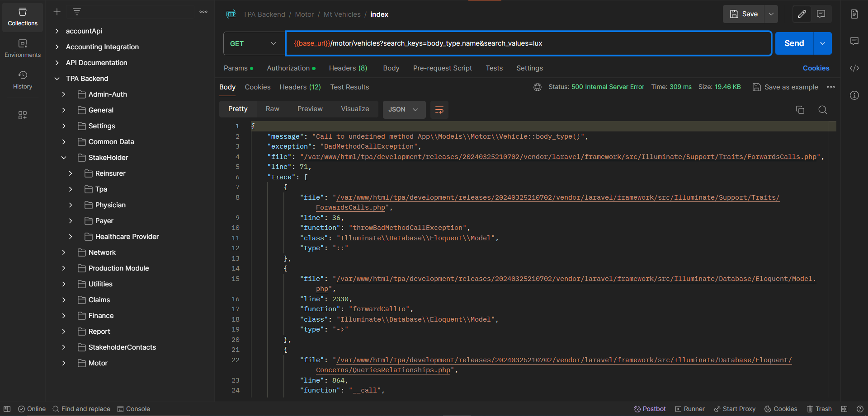
Task: Open Trash from the status bar
Action: click(819, 409)
